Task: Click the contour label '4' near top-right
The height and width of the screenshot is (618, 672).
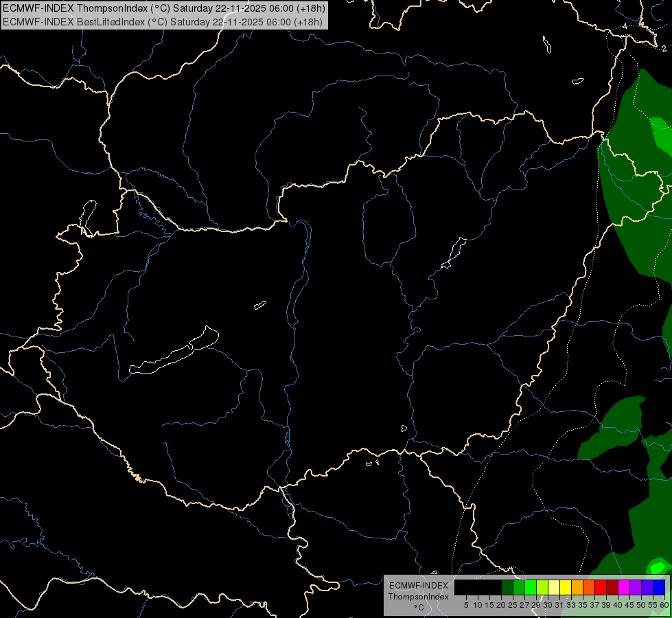Action: click(625, 27)
